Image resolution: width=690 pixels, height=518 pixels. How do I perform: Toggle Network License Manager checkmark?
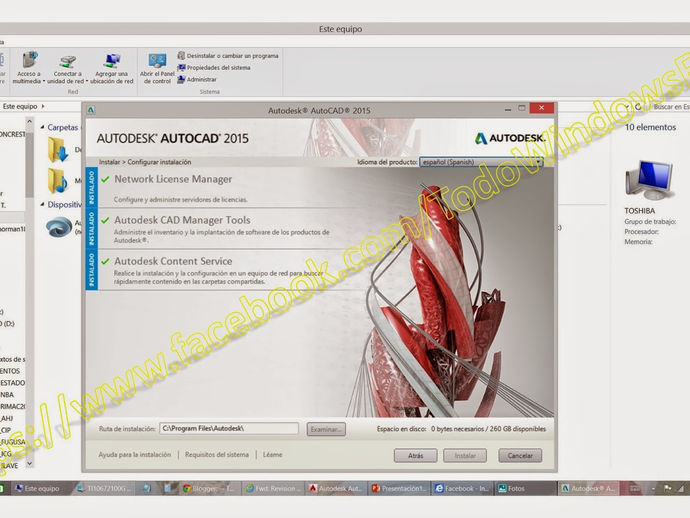pos(105,179)
